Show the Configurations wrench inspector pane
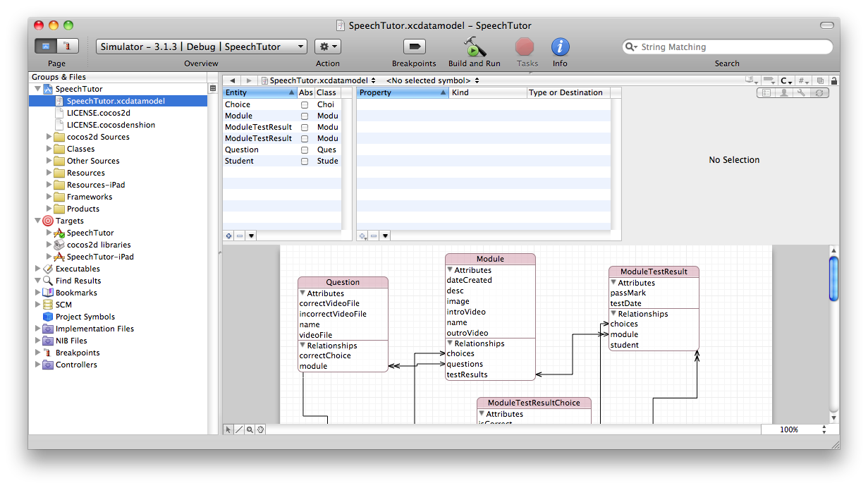This screenshot has height=488, width=868. pyautogui.click(x=801, y=92)
